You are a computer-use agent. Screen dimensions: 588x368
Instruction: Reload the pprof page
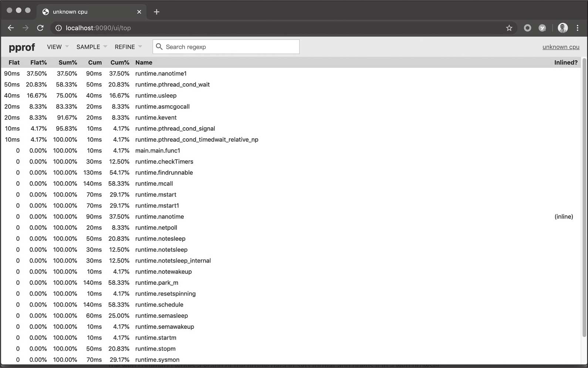[40, 28]
